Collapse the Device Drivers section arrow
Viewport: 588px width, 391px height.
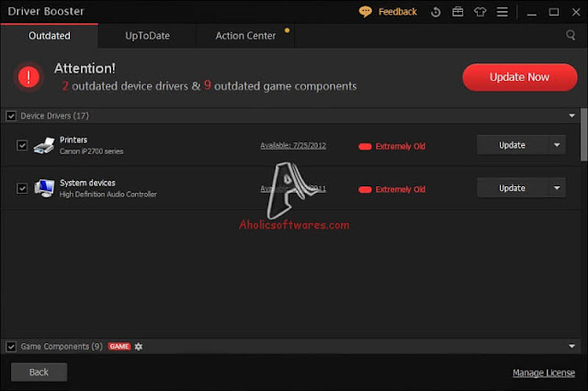(x=571, y=116)
